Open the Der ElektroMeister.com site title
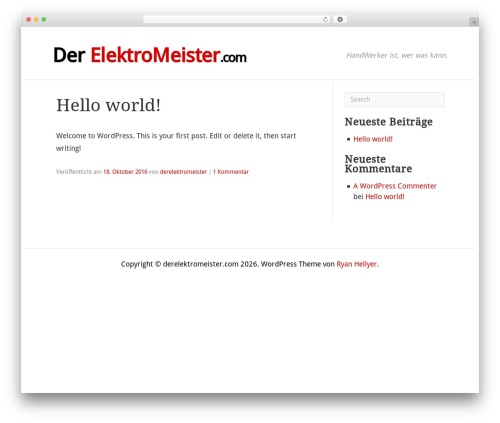The width and height of the screenshot is (500, 423). (150, 55)
